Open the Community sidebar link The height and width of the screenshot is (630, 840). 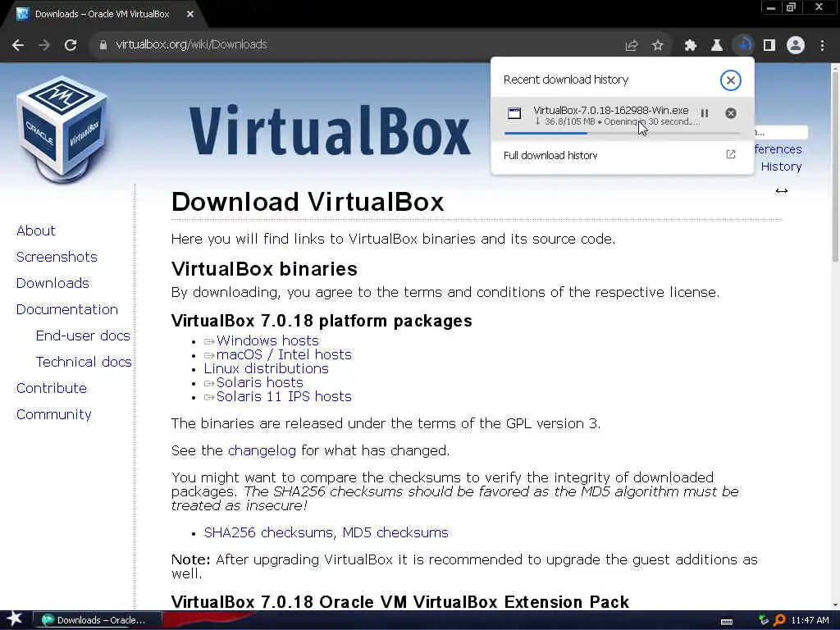[53, 414]
